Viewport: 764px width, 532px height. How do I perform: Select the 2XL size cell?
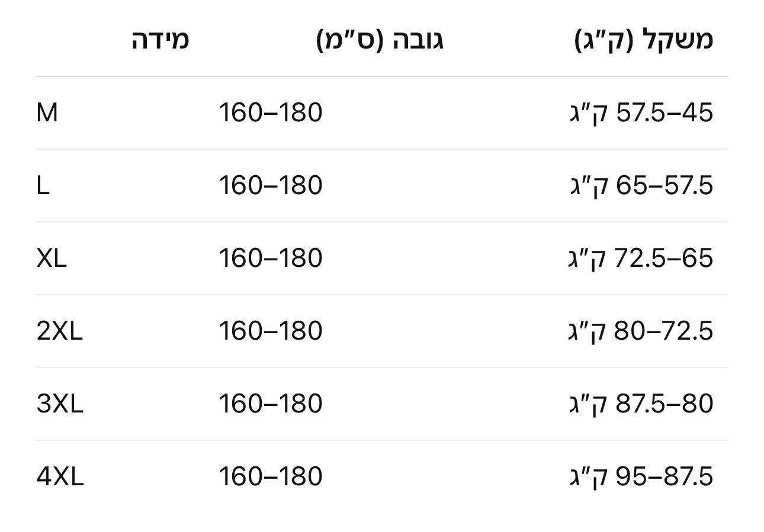point(60,331)
